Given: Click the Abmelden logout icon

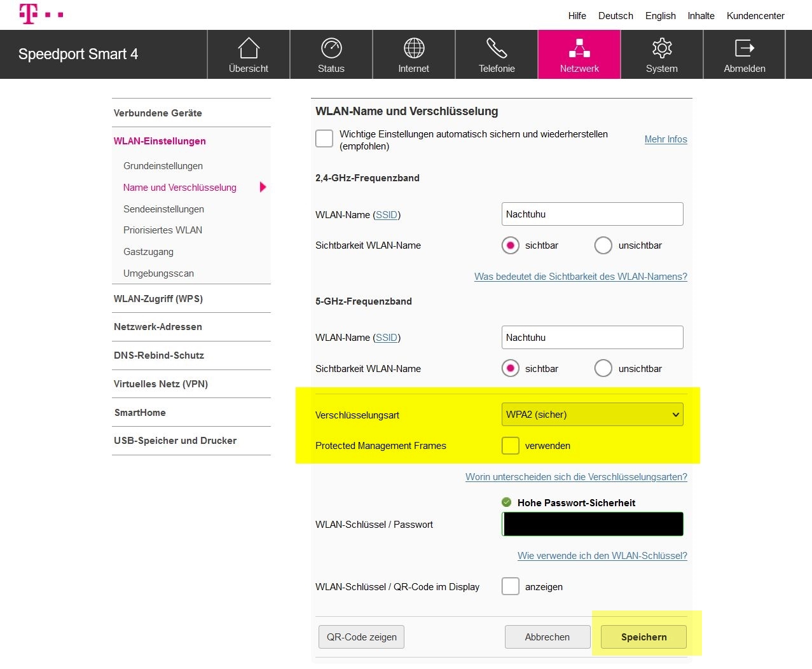Looking at the screenshot, I should point(745,48).
